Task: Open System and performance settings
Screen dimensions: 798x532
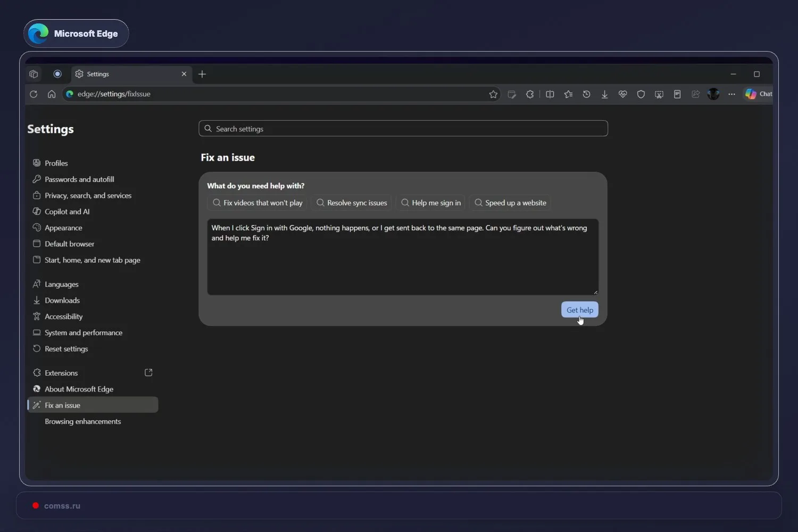Action: pos(93,333)
